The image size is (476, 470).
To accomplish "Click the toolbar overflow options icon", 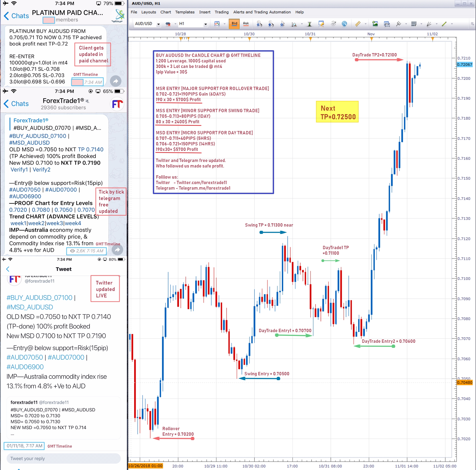I will pyautogui.click(x=472, y=24).
